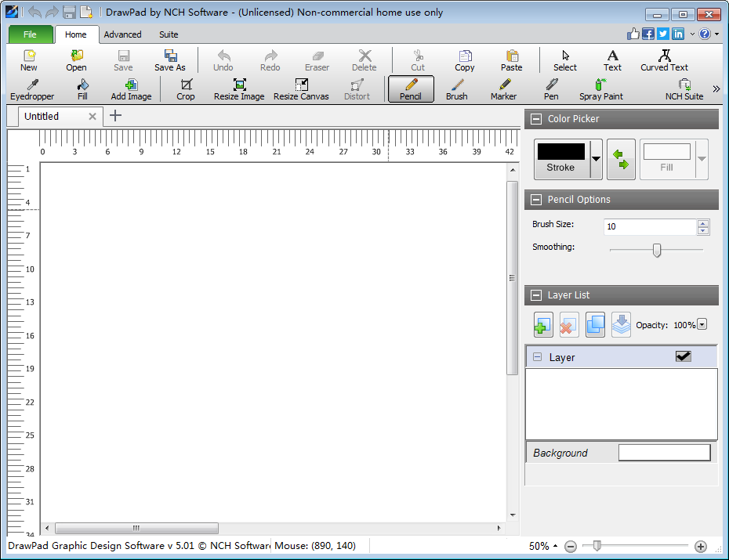The image size is (729, 560).
Task: Toggle visibility checkmark of Layer
Action: (683, 356)
